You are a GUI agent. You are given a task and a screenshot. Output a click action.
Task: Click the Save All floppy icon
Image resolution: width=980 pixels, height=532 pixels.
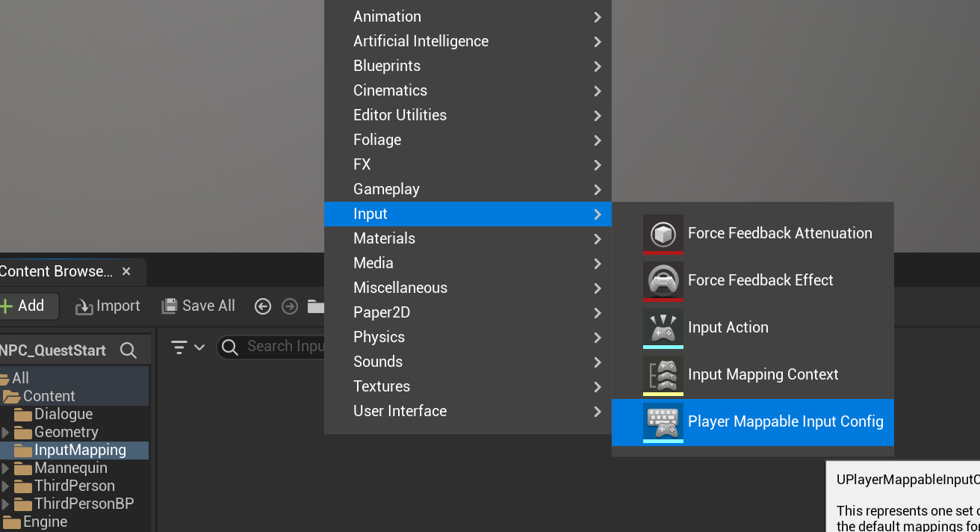tap(170, 306)
